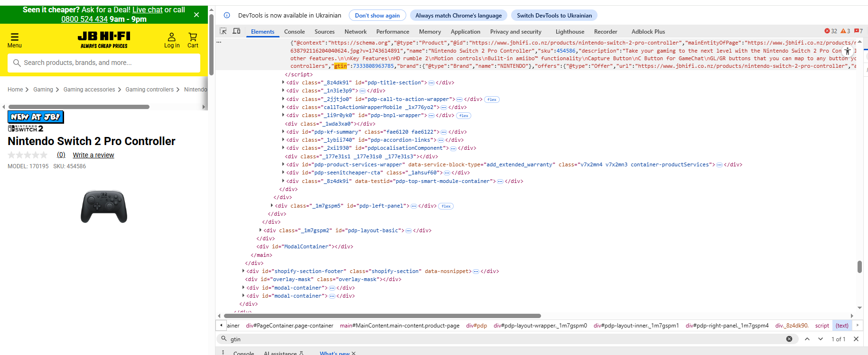The height and width of the screenshot is (355, 868).
Task: Close the DevTools find bar
Action: (856, 339)
